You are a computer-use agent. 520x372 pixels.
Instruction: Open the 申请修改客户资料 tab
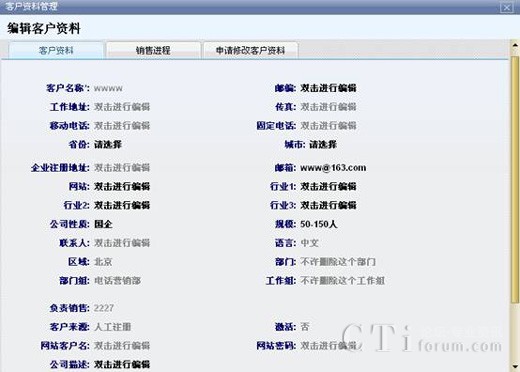pyautogui.click(x=251, y=50)
